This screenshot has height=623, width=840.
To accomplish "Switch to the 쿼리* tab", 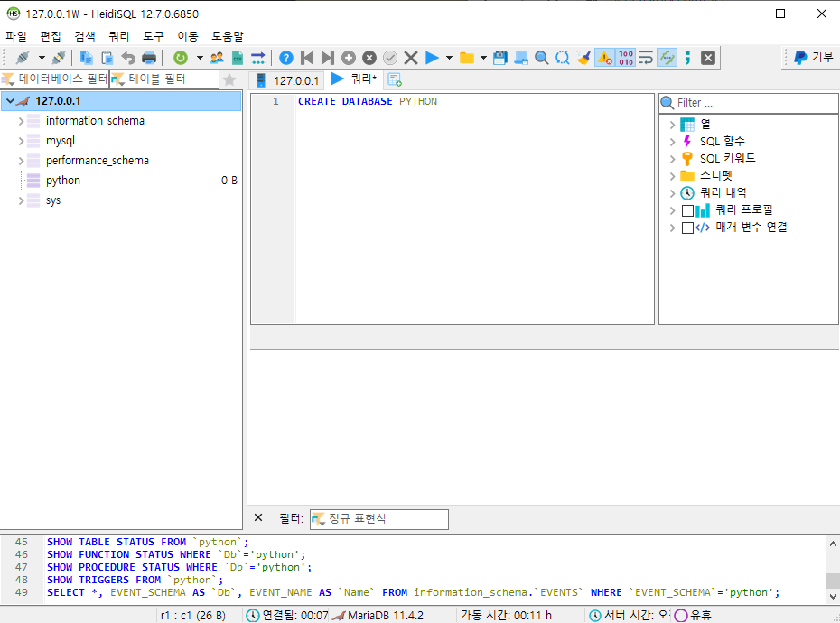I will 354,79.
